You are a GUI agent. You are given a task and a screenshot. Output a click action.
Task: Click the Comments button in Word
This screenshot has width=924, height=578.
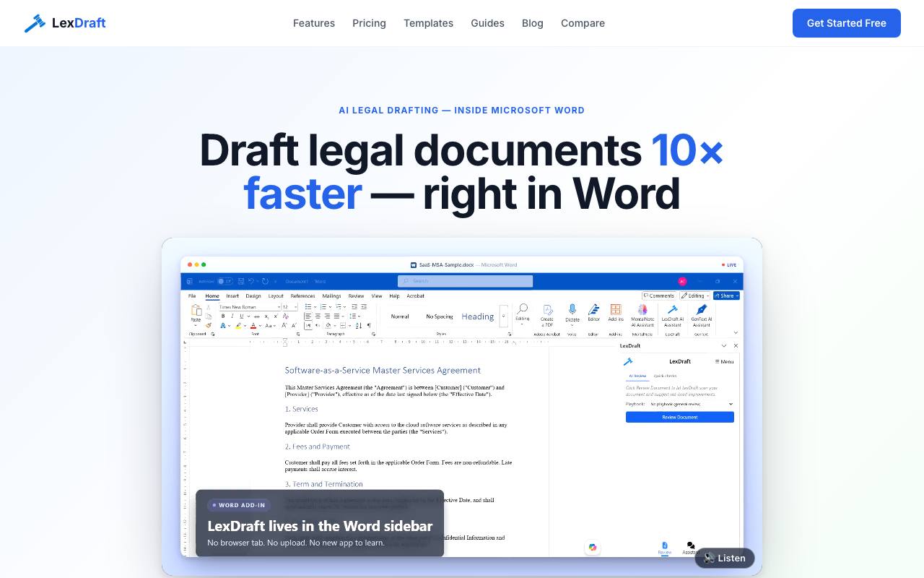(658, 296)
